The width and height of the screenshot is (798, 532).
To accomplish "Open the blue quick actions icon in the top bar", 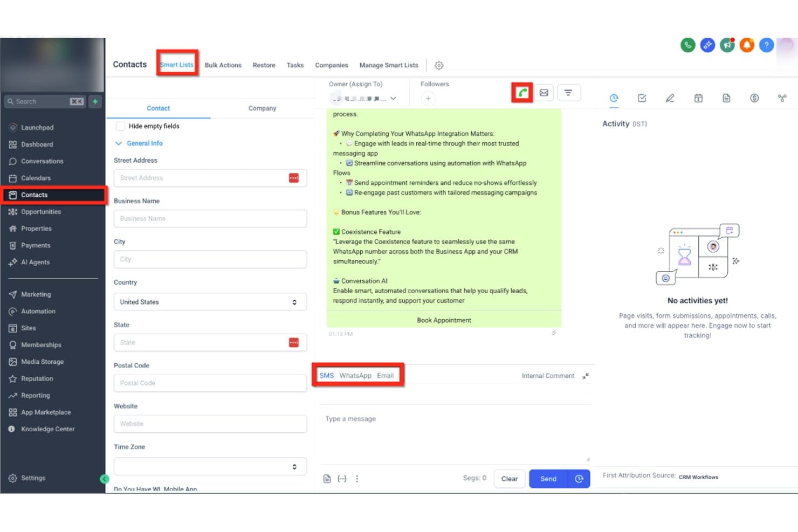I will pos(707,45).
